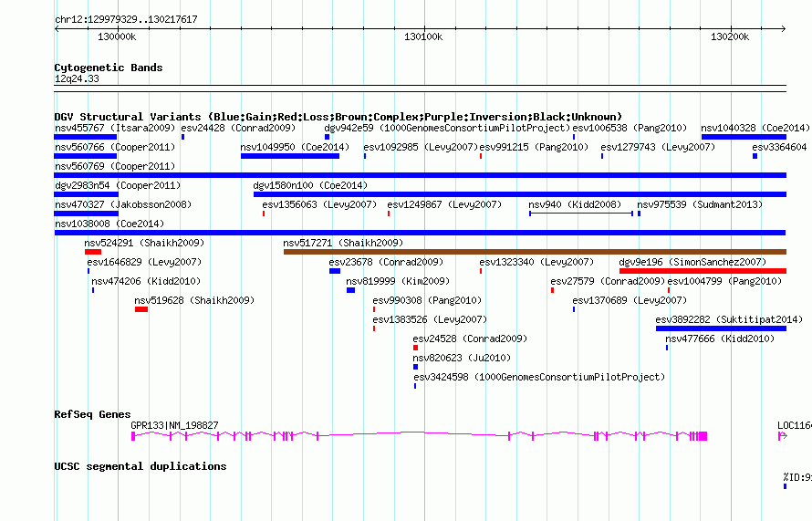Click the long blue bar of nsv560769 (Cooper2011)
Image resolution: width=812 pixels, height=521 pixels.
pyautogui.click(x=420, y=175)
